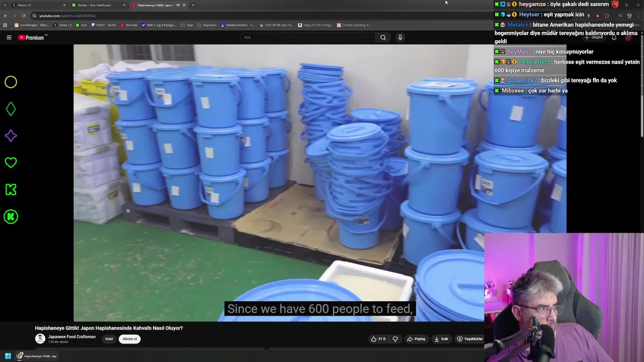The width and height of the screenshot is (644, 362).
Task: Open the StreamElements bookmark
Action: coord(237,25)
